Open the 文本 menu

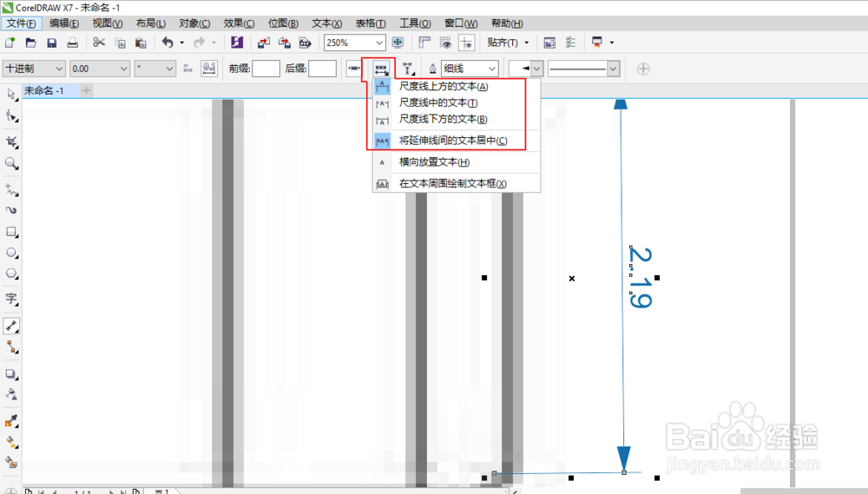tap(326, 23)
